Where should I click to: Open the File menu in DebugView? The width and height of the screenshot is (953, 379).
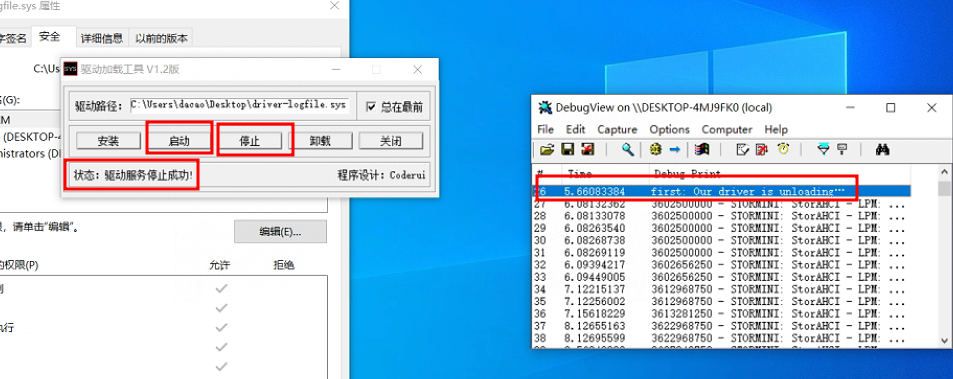tap(546, 129)
